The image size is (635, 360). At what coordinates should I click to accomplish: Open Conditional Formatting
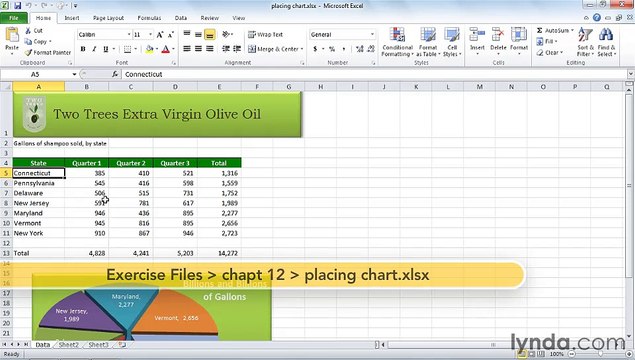397,42
